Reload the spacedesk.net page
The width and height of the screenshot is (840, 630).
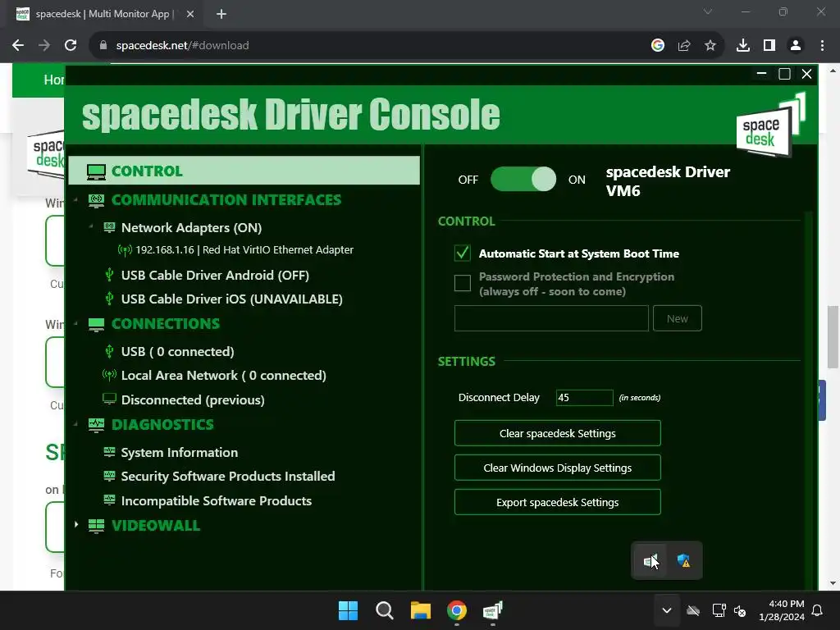pos(71,46)
